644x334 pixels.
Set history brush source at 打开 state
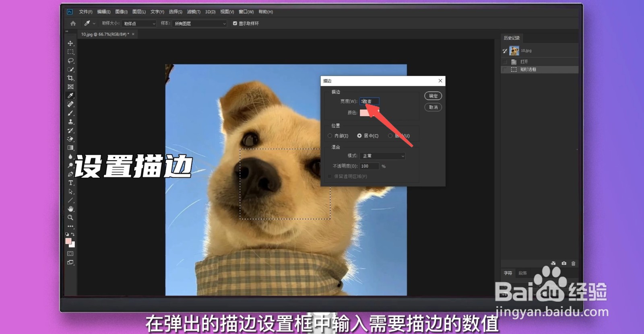[x=505, y=62]
